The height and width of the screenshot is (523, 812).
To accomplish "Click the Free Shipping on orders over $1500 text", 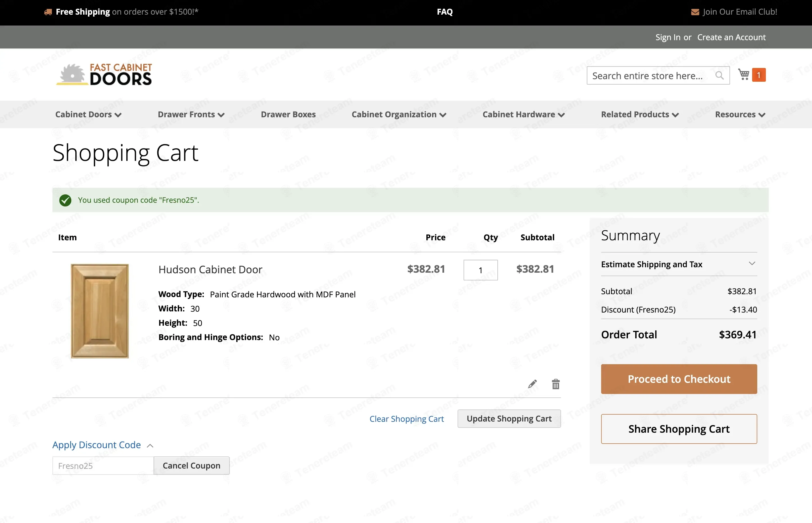I will 127,12.
